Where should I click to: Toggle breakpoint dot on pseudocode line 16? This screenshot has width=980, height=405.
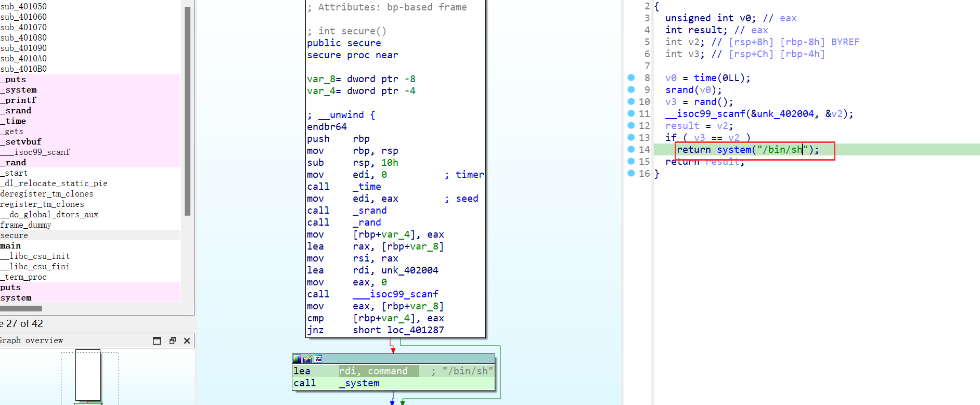(x=631, y=173)
